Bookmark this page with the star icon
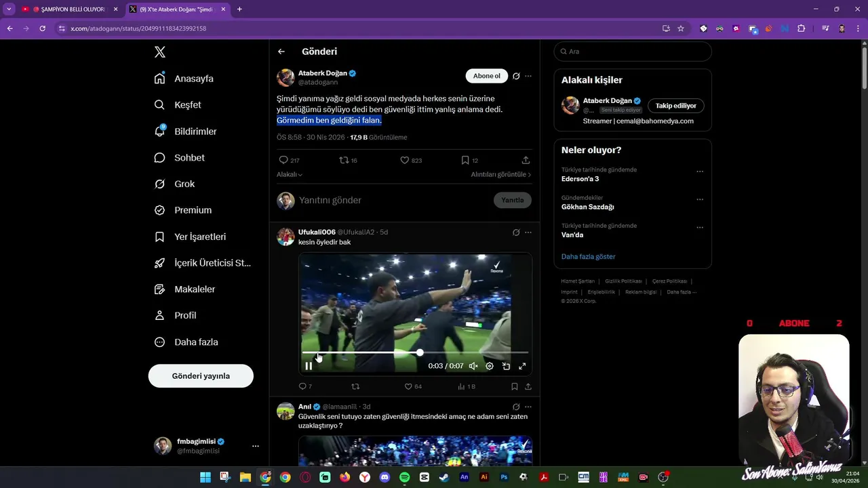This screenshot has height=488, width=868. [x=681, y=28]
